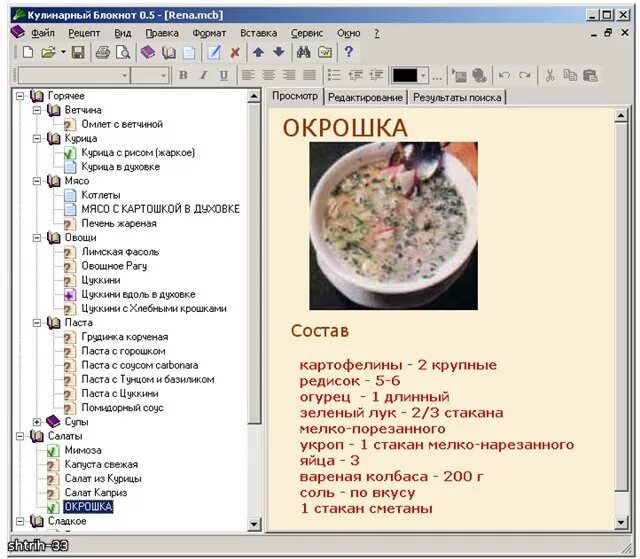Open the Сервис menu
Screen dimensions: 640x559
307,33
